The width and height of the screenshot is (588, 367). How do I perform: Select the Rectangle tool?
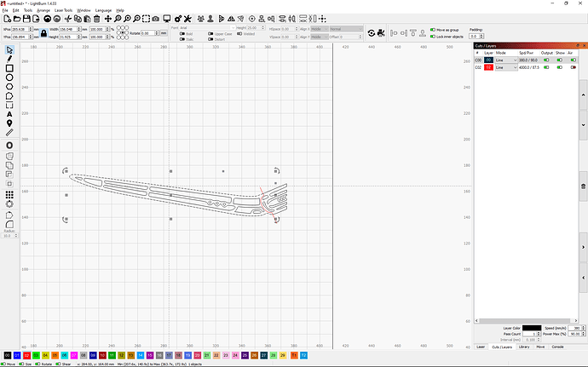9,68
